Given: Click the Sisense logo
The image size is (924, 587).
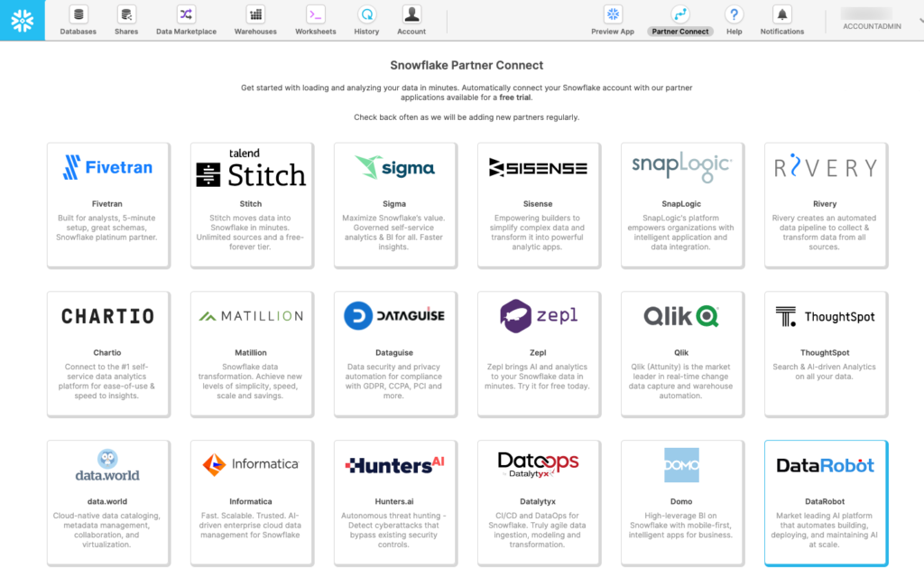Looking at the screenshot, I should [x=538, y=168].
